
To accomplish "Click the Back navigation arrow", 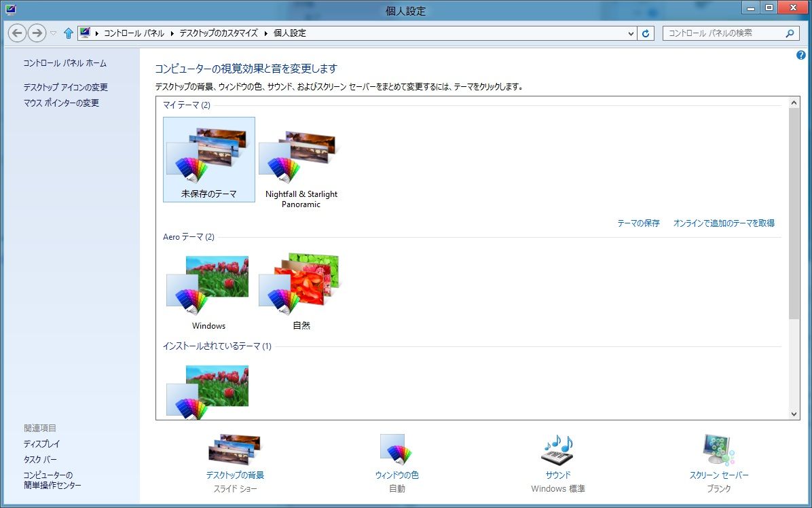I will click(x=17, y=33).
